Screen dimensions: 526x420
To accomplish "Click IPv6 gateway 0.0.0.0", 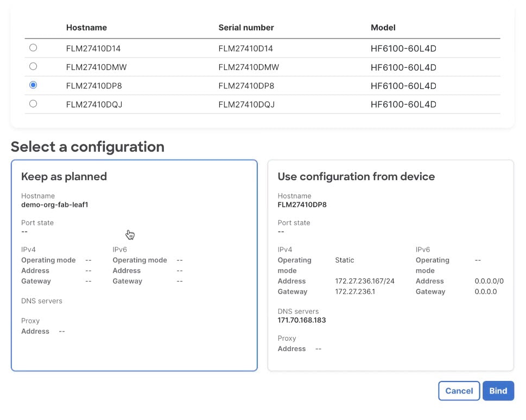I will click(x=486, y=291).
